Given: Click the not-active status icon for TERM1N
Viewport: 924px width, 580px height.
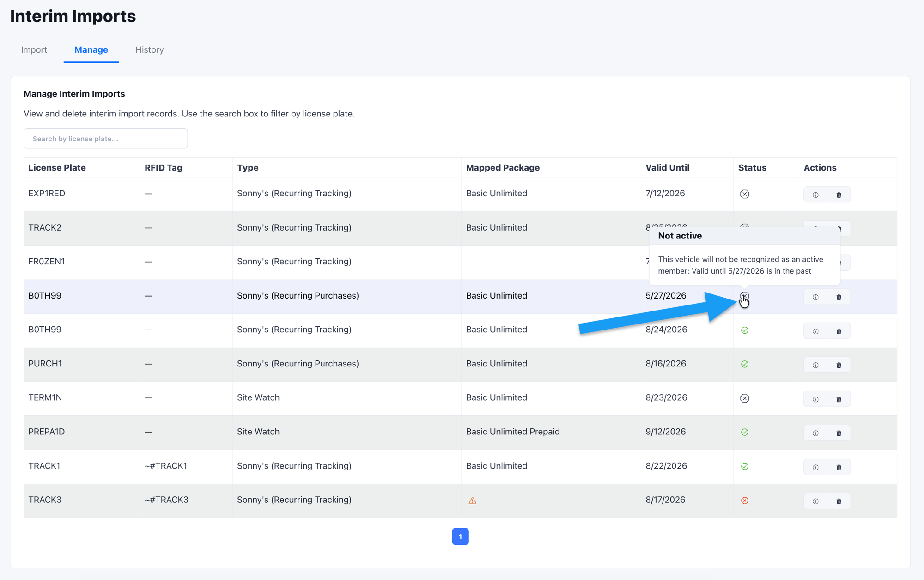Looking at the screenshot, I should click(x=744, y=398).
